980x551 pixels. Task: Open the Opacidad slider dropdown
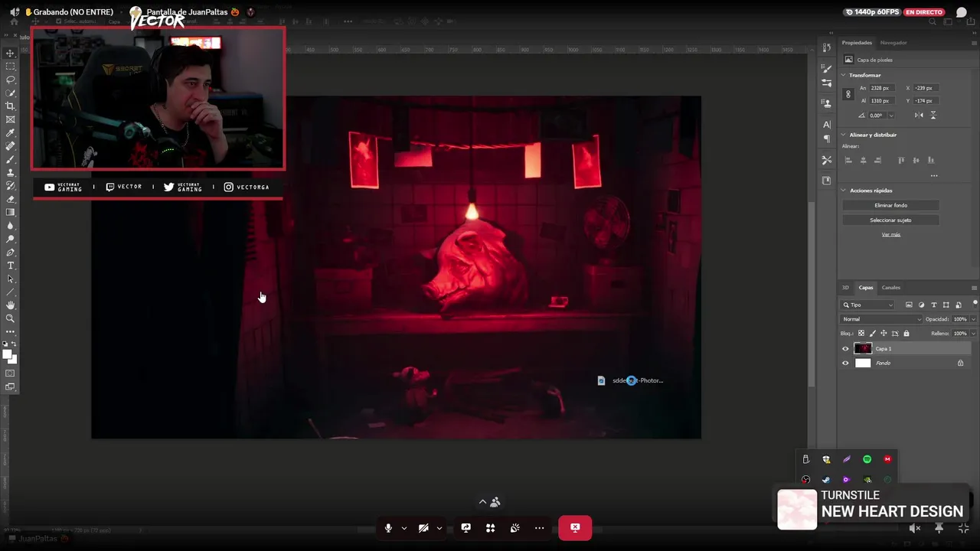972,319
